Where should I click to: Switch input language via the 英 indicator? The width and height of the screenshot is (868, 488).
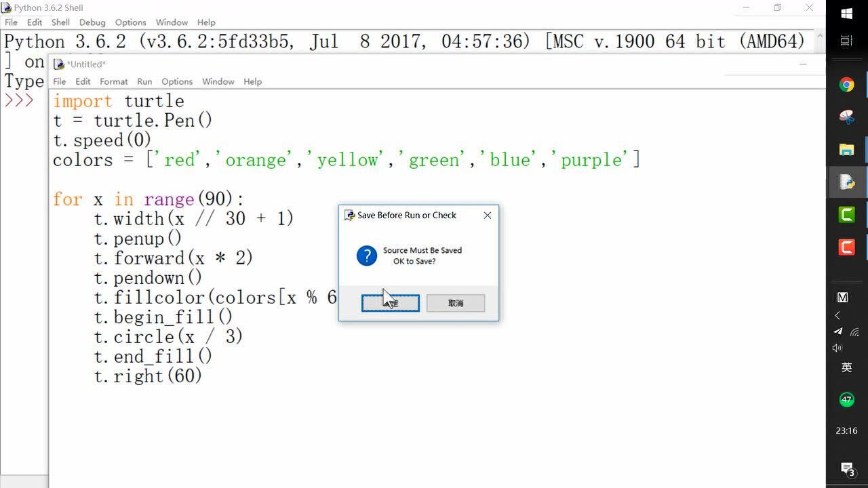[846, 366]
